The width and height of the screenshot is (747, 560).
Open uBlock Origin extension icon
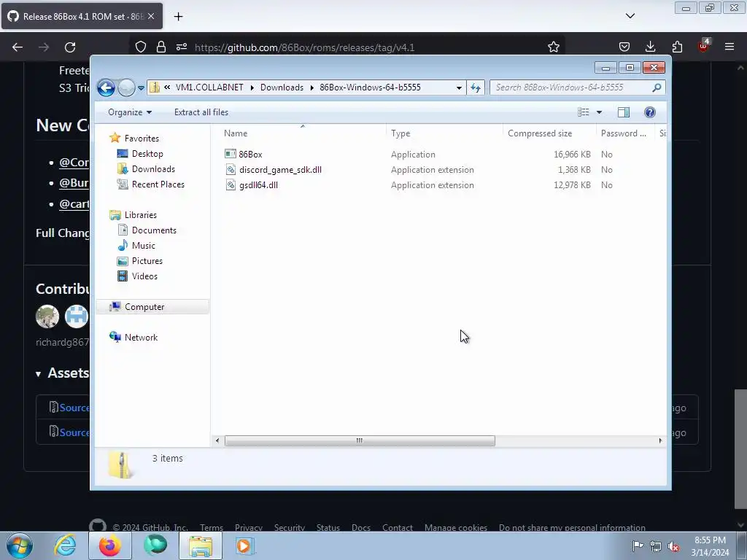tap(704, 46)
